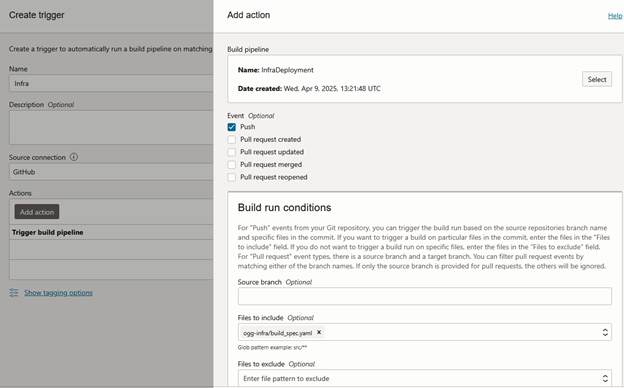
Task: Expand the Files to include dropdown arrows
Action: pyautogui.click(x=605, y=332)
